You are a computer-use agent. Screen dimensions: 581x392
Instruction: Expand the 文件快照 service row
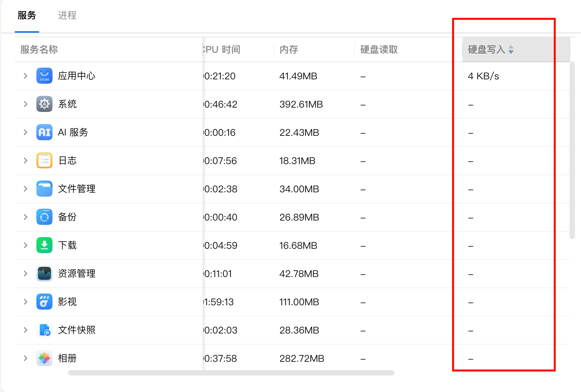point(26,330)
